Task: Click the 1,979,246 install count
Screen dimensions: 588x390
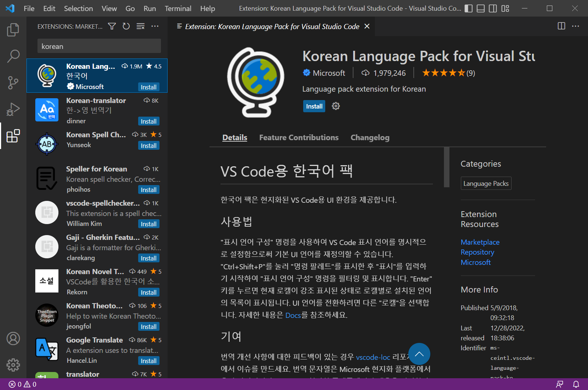Action: [x=384, y=73]
